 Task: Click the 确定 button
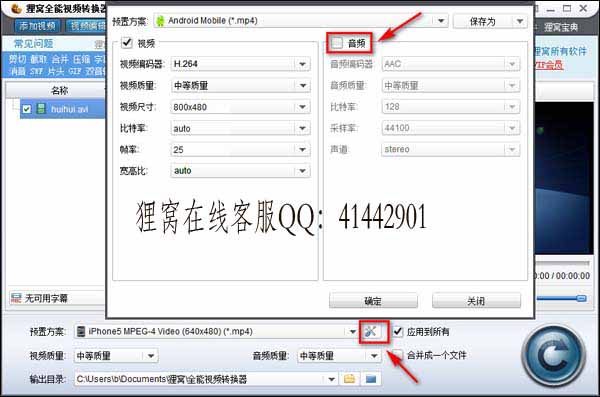pyautogui.click(x=373, y=301)
